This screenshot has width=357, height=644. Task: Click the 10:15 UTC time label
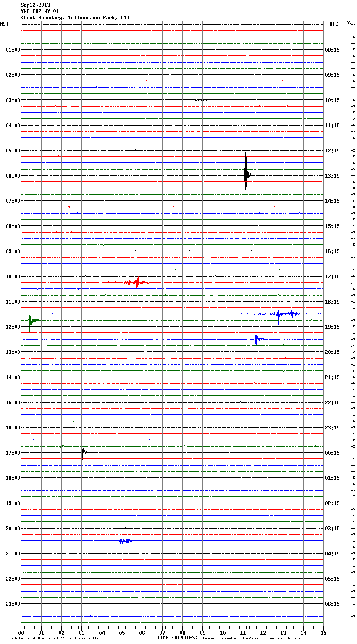(332, 100)
